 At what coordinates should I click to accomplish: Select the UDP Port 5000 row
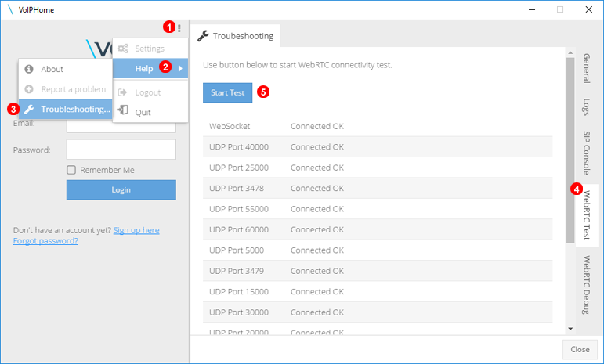(x=378, y=250)
